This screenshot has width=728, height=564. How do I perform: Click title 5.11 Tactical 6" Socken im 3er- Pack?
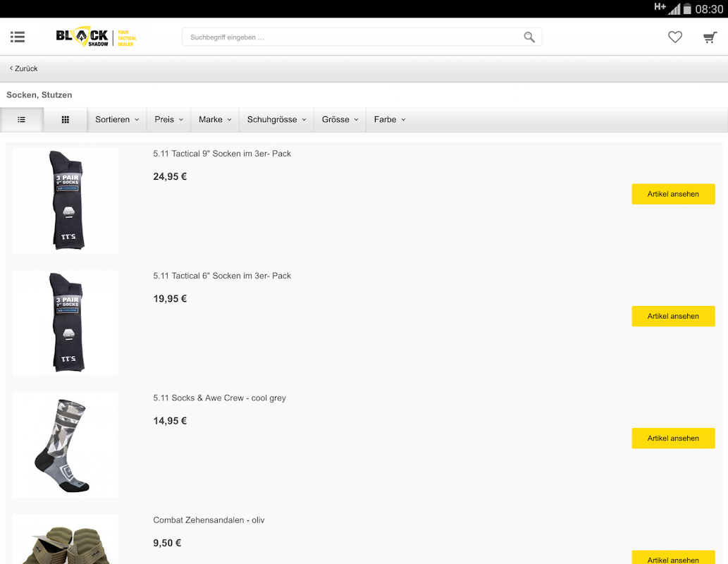[x=222, y=276]
